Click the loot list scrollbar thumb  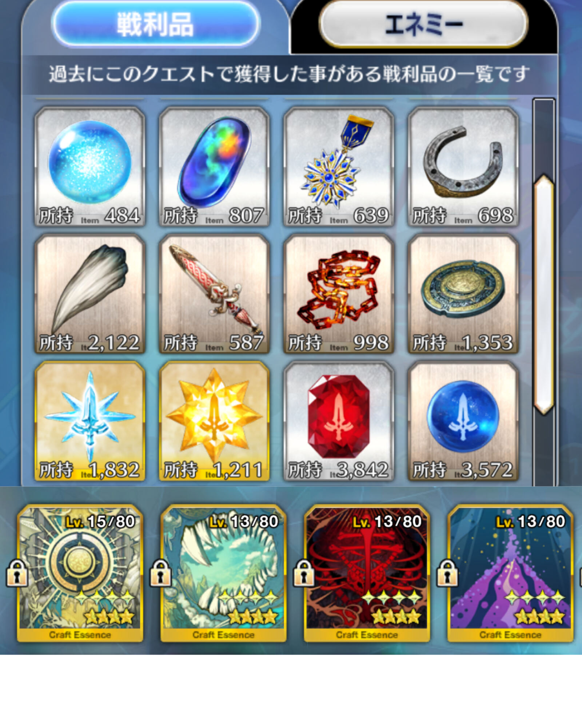[544, 295]
